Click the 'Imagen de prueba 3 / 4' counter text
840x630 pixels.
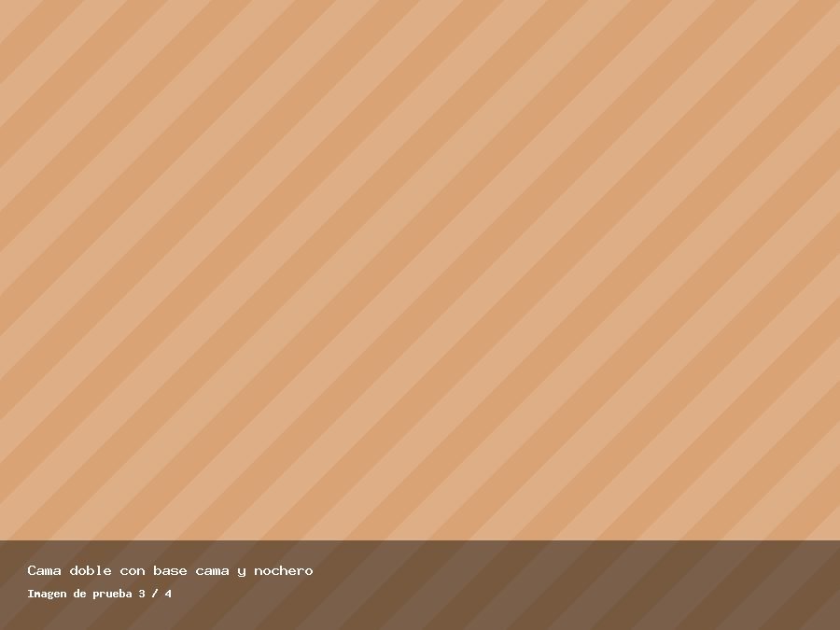coord(99,594)
